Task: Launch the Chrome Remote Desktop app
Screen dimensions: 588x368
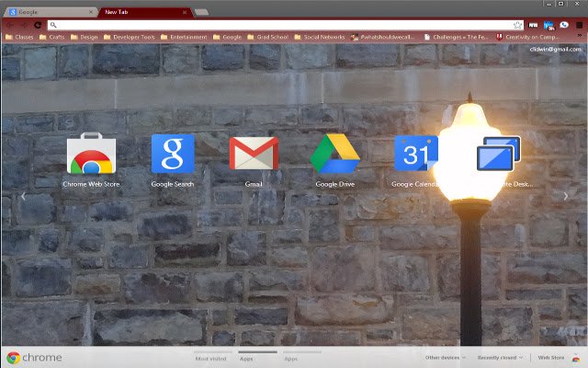Action: coord(499,154)
